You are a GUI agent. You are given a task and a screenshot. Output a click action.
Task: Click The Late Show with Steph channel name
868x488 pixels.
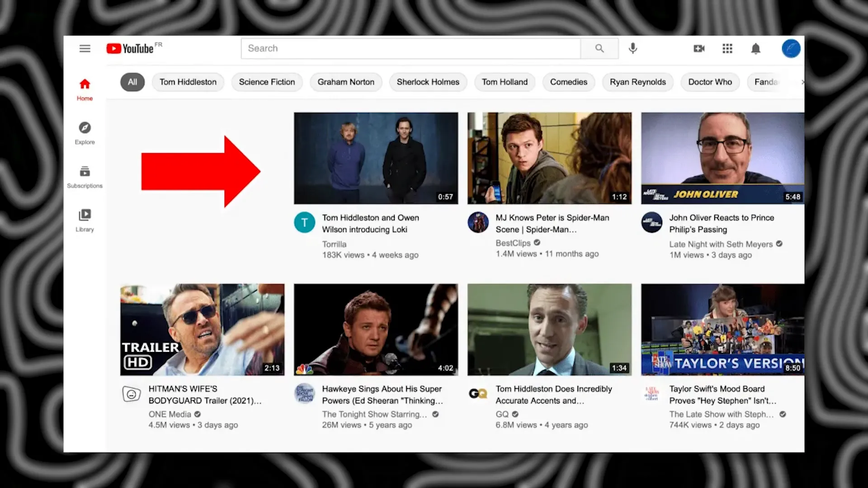722,414
